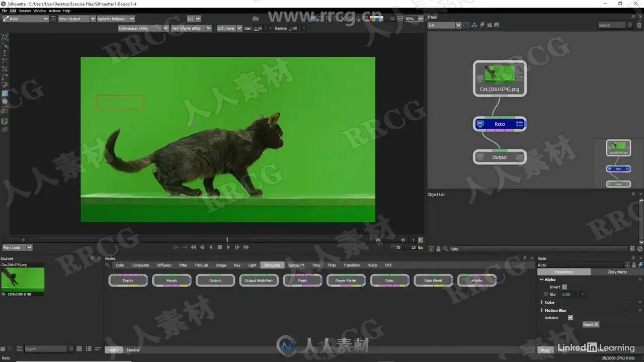This screenshot has width=644, height=362.
Task: Click the lightning icon in Trees panel
Action: [482, 25]
